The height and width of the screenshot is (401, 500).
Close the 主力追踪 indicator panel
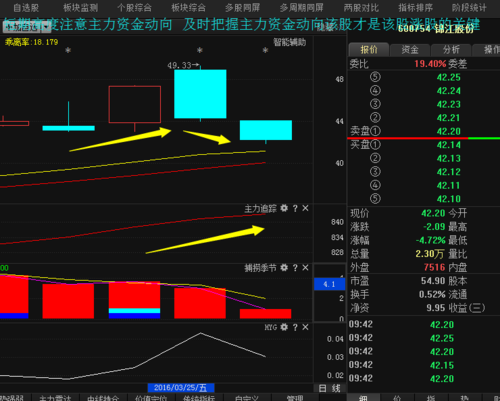tap(305, 208)
